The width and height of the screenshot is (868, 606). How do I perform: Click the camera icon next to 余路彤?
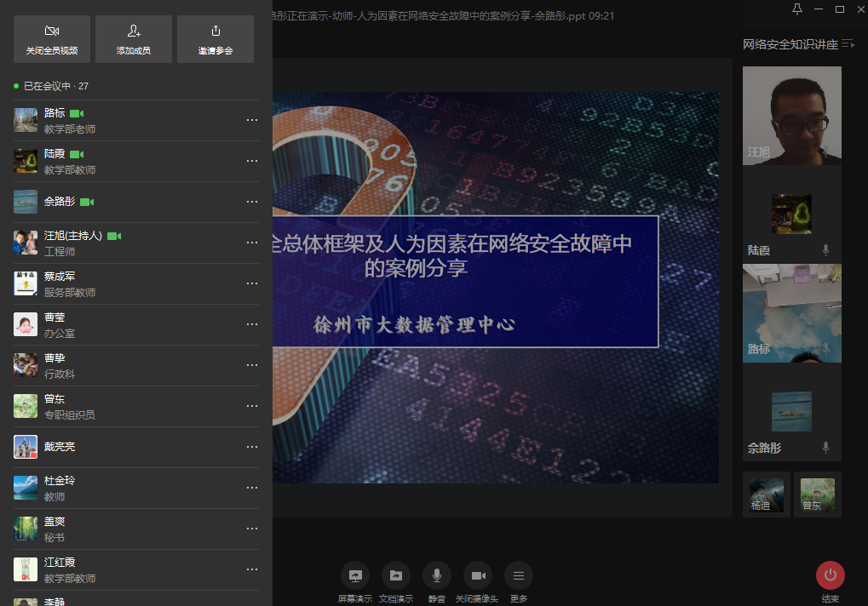[87, 202]
